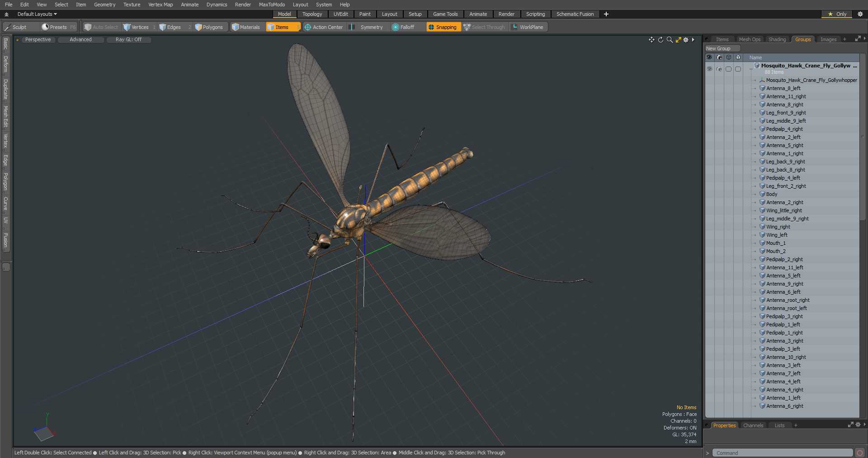This screenshot has height=458, width=868.
Task: Open viewport settings gear
Action: [x=686, y=40]
